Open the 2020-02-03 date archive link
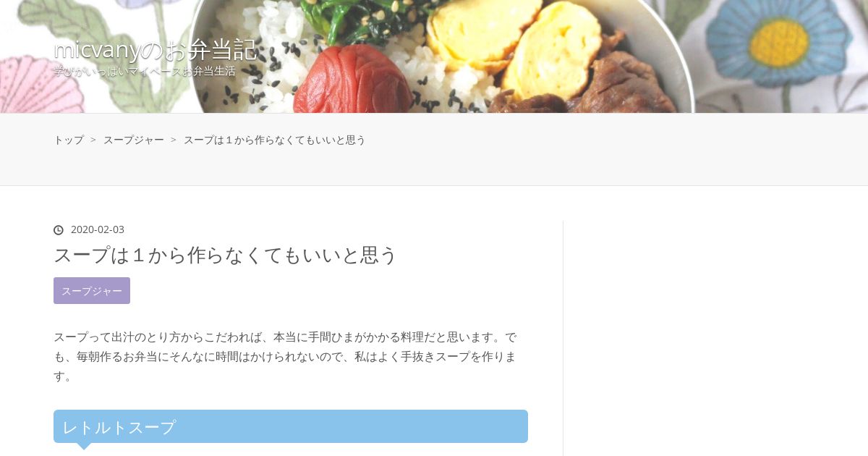The width and height of the screenshot is (868, 456). click(x=98, y=229)
